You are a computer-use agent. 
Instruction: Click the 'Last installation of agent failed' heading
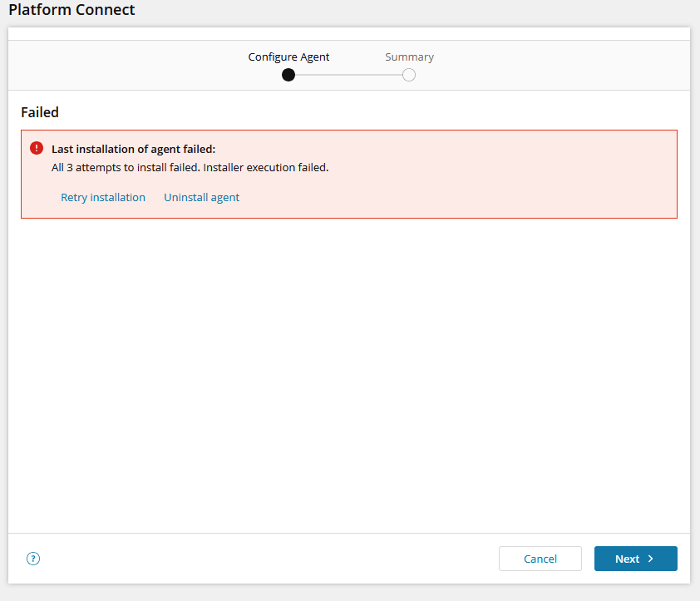(134, 149)
